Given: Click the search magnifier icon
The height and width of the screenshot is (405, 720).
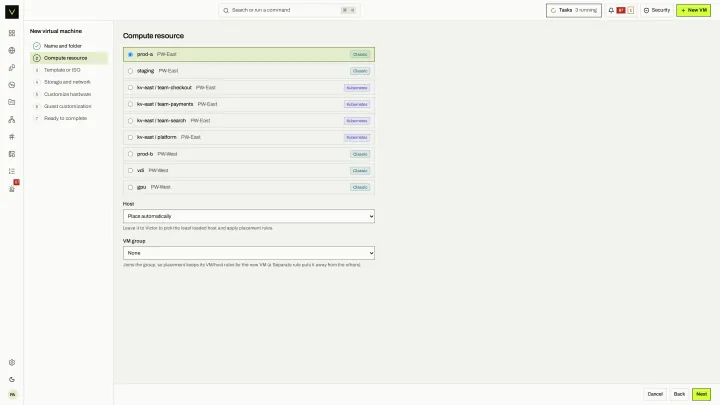Looking at the screenshot, I should point(226,11).
